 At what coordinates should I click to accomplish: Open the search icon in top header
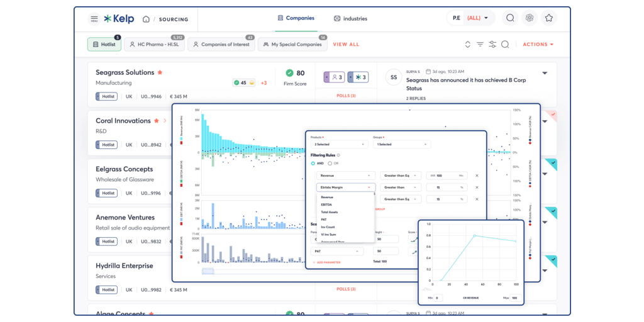pyautogui.click(x=510, y=18)
